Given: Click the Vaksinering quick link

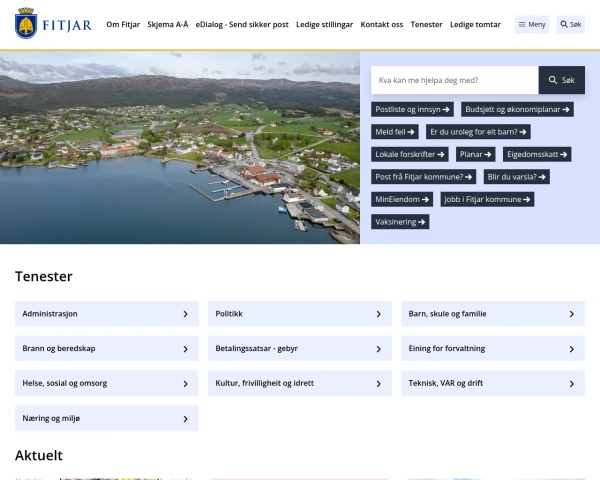Looking at the screenshot, I should pos(401,222).
